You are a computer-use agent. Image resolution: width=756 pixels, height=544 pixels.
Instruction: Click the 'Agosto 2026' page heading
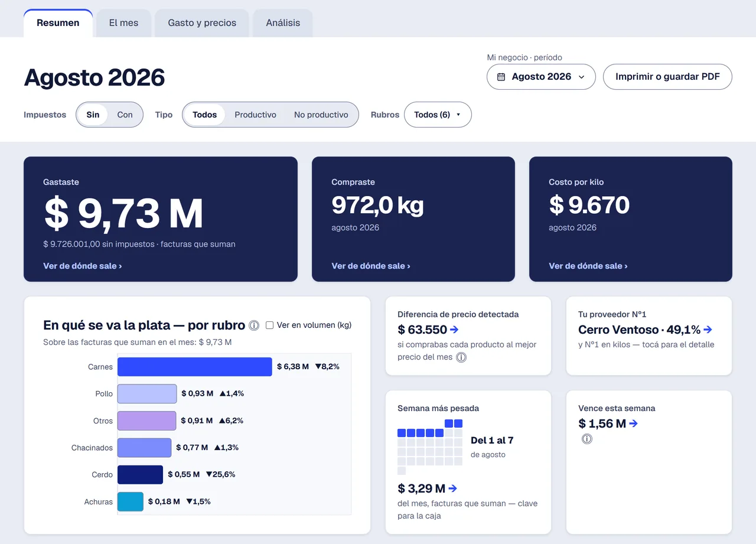94,77
